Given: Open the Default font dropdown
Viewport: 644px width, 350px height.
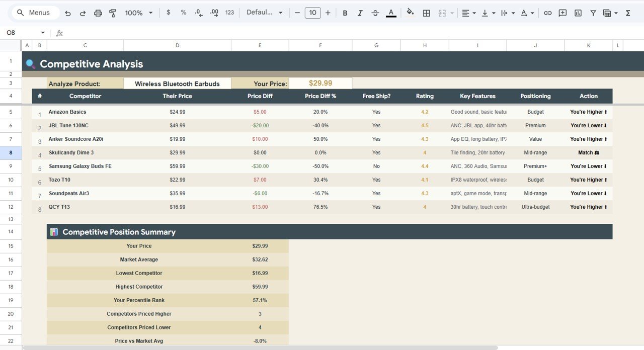Looking at the screenshot, I should (265, 13).
